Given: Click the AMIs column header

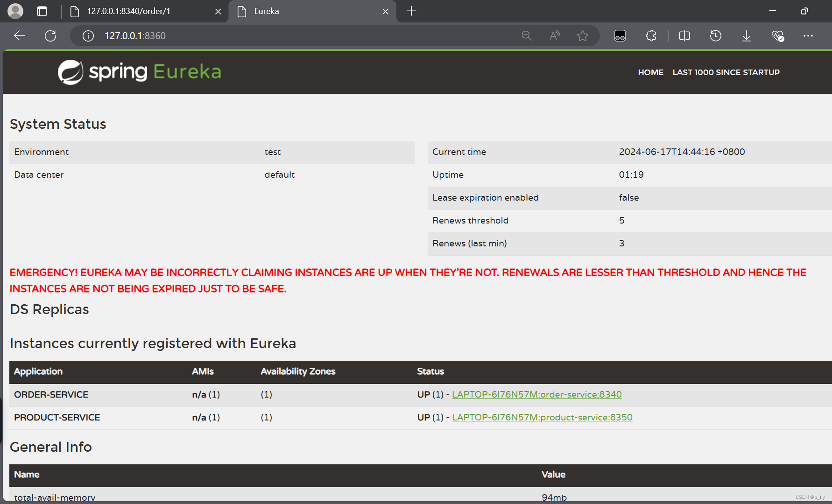Looking at the screenshot, I should coord(203,371).
